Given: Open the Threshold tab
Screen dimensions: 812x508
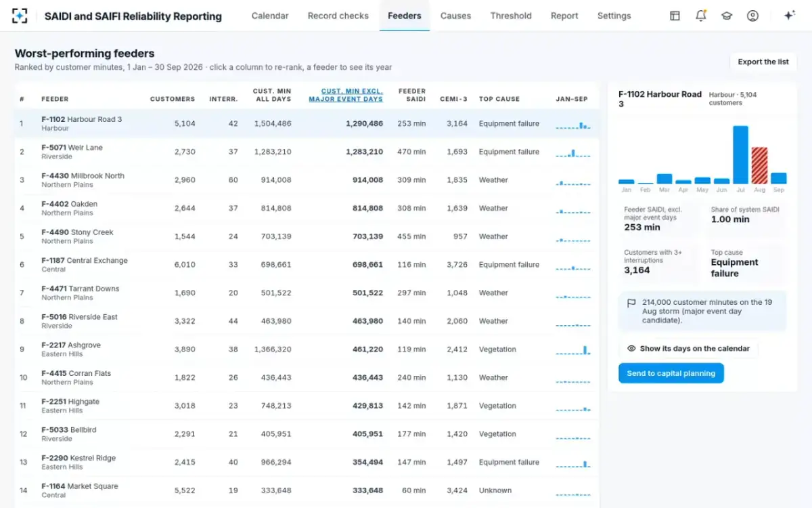Looking at the screenshot, I should tap(511, 16).
